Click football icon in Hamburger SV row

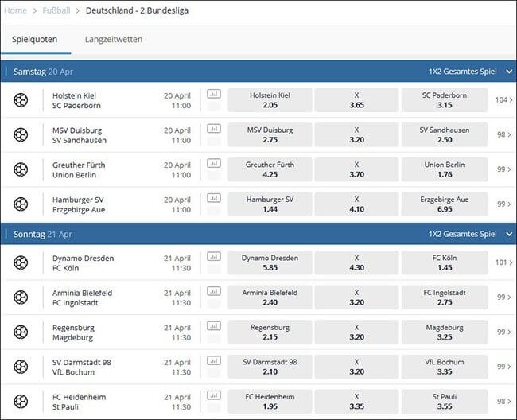(21, 204)
